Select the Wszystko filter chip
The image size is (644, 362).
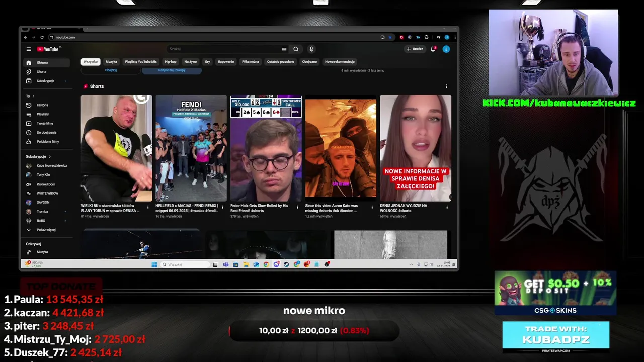point(91,62)
